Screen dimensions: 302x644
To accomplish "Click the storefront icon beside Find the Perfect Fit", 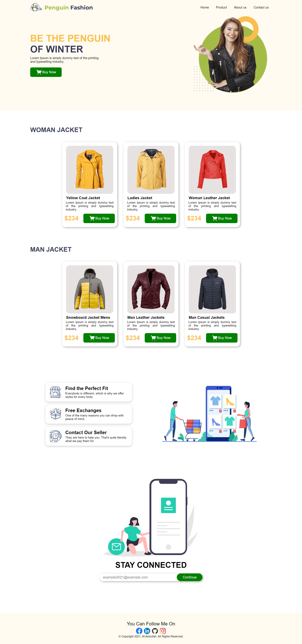I will click(x=55, y=392).
